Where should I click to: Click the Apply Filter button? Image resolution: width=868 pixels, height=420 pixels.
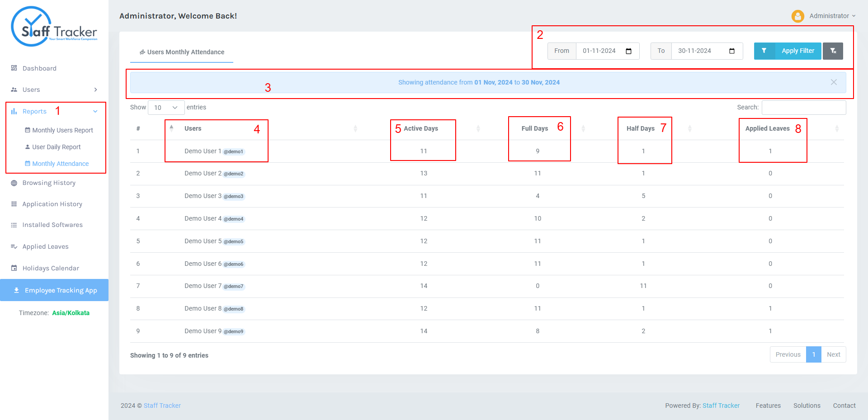pyautogui.click(x=788, y=51)
